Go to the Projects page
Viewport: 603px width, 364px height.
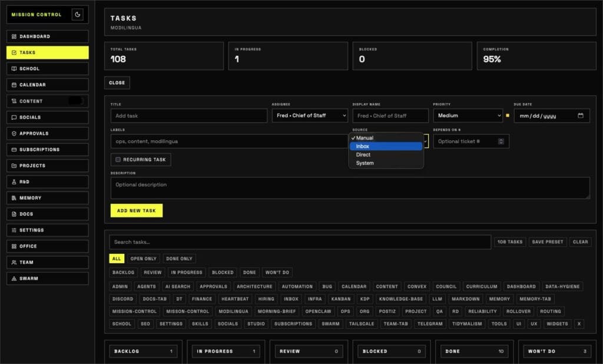click(48, 166)
